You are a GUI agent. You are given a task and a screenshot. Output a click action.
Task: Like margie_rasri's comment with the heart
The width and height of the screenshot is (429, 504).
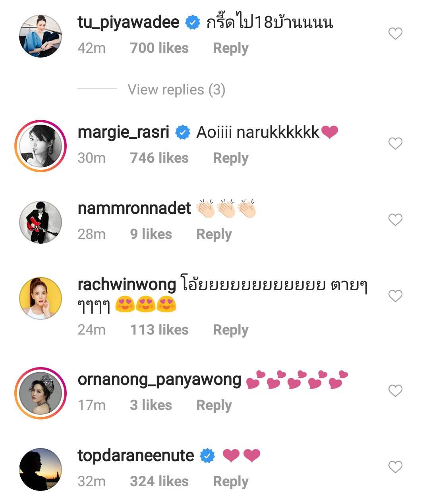[x=395, y=143]
